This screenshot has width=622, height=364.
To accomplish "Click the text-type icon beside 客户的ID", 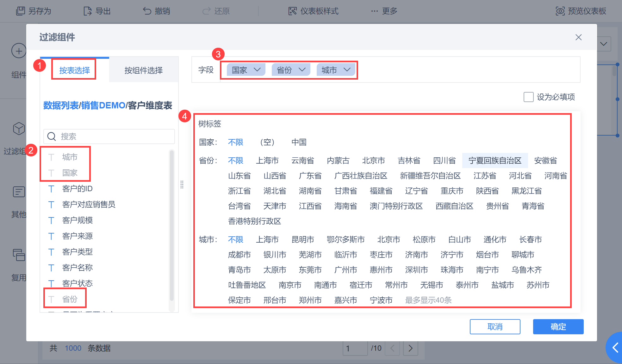I will point(51,189).
